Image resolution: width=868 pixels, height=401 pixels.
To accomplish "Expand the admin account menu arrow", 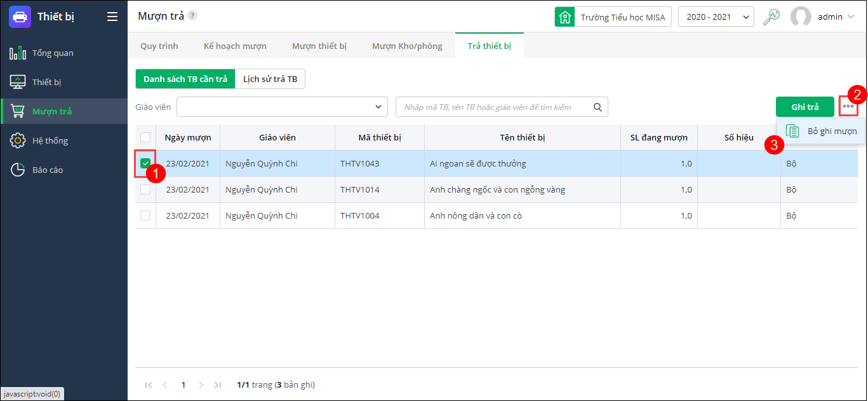I will 851,17.
